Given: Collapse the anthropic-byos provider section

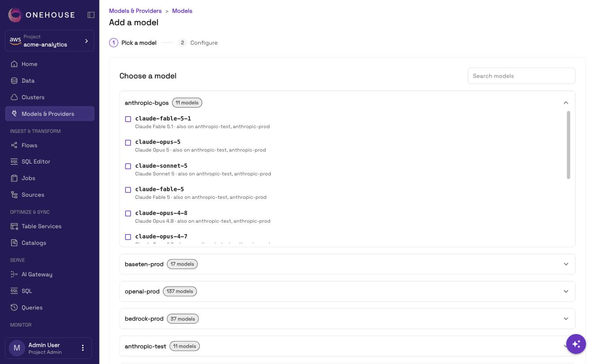Looking at the screenshot, I should [x=566, y=103].
